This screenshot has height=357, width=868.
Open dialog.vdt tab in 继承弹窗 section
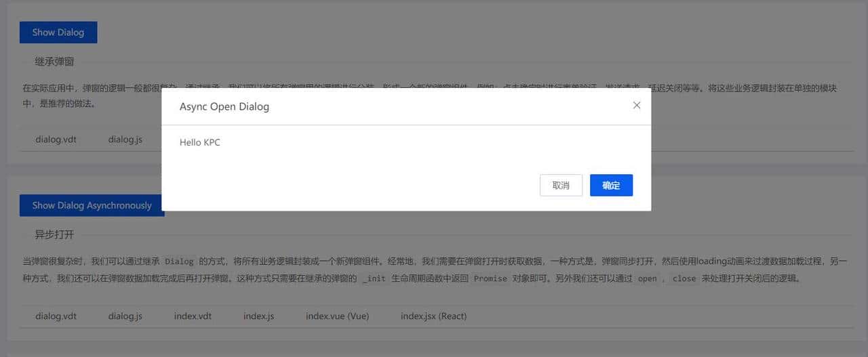(x=56, y=140)
